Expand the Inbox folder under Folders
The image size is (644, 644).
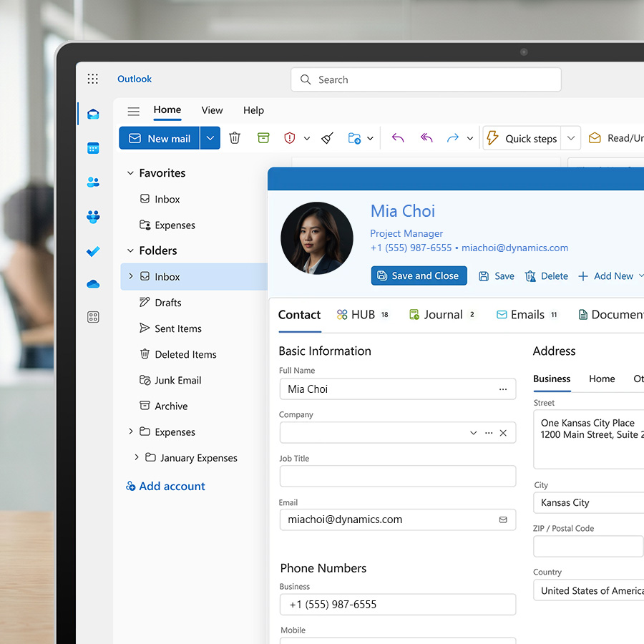coord(131,276)
